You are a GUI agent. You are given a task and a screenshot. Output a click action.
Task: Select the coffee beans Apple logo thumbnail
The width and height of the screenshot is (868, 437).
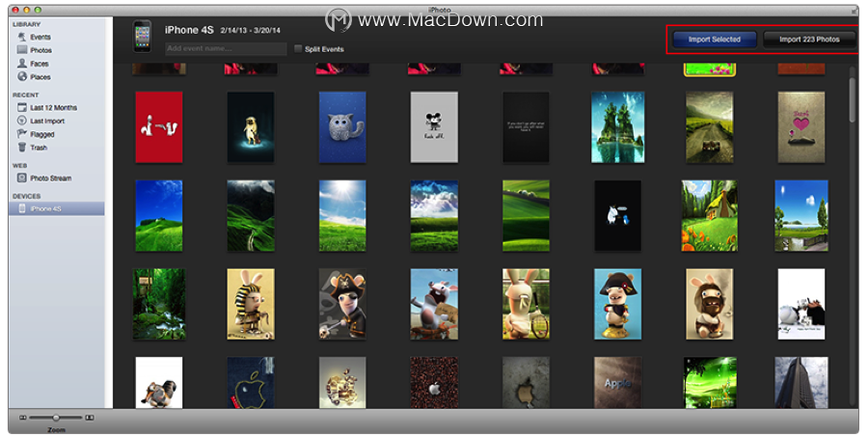(x=434, y=383)
